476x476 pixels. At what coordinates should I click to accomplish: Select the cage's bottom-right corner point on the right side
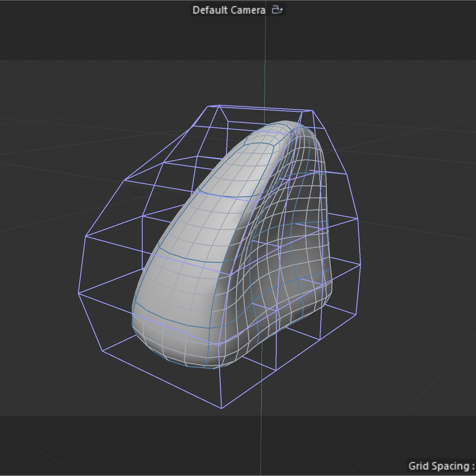356,315
